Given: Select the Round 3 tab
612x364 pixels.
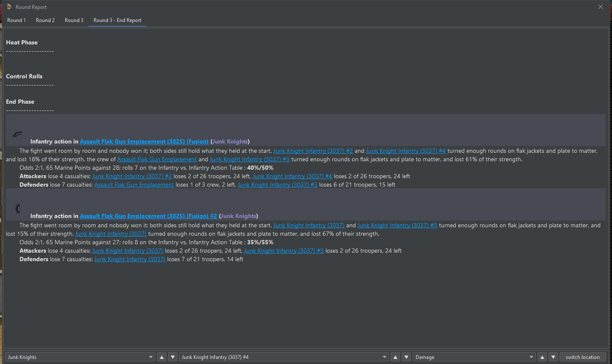Looking at the screenshot, I should [x=74, y=20].
